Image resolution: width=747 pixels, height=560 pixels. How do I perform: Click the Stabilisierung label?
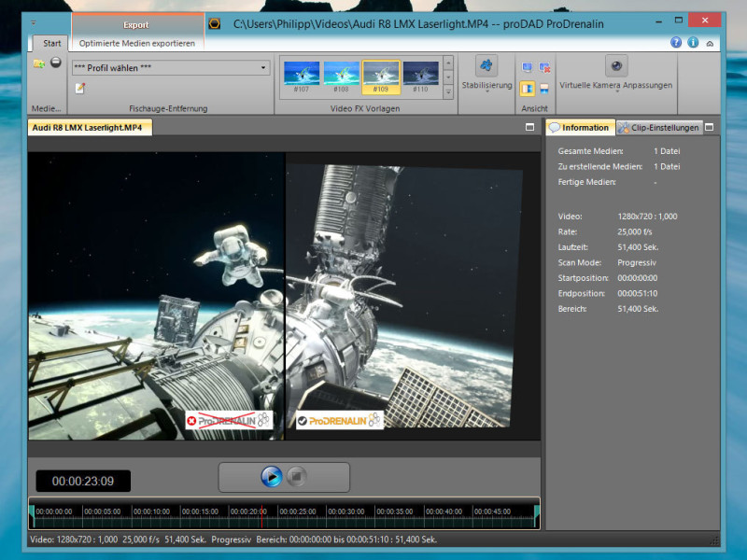(x=486, y=85)
